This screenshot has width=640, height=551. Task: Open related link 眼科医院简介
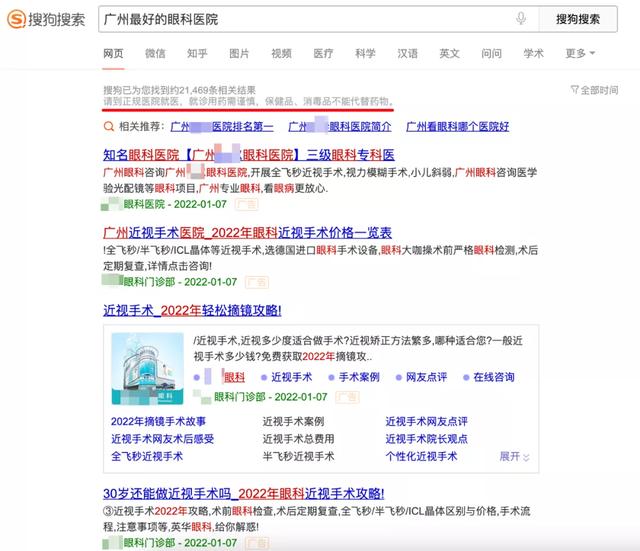(340, 127)
